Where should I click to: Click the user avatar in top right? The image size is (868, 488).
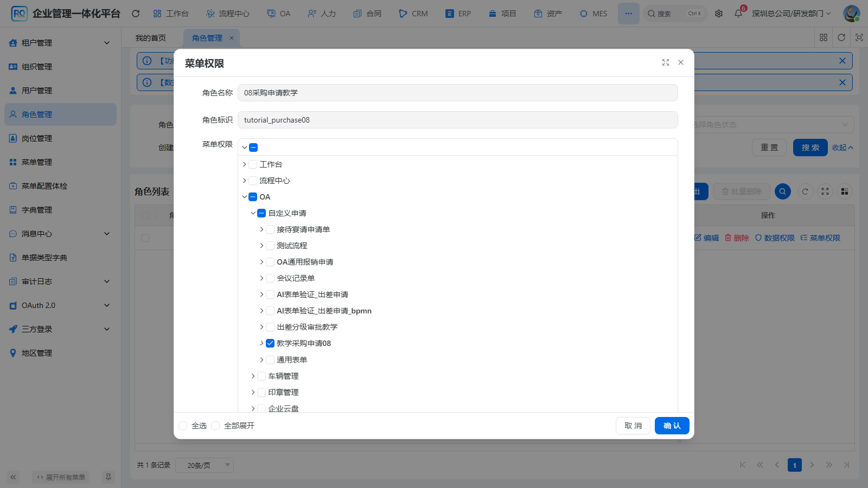click(x=851, y=14)
